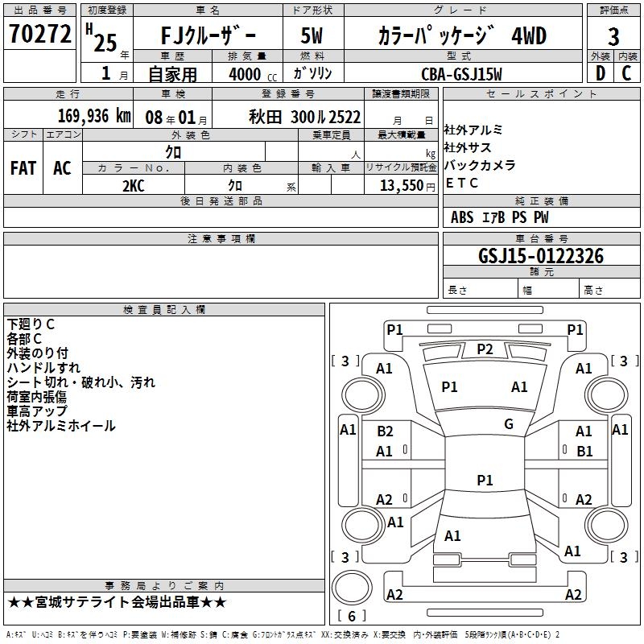This screenshot has width=644, height=644.
Task: Select mileage 169,936 km
Action: tap(94, 116)
